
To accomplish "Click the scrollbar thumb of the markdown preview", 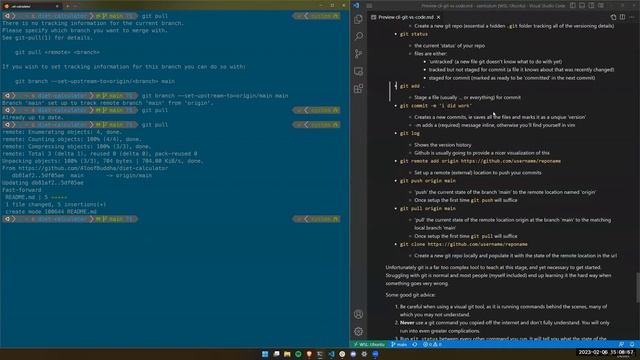I will tap(638, 288).
